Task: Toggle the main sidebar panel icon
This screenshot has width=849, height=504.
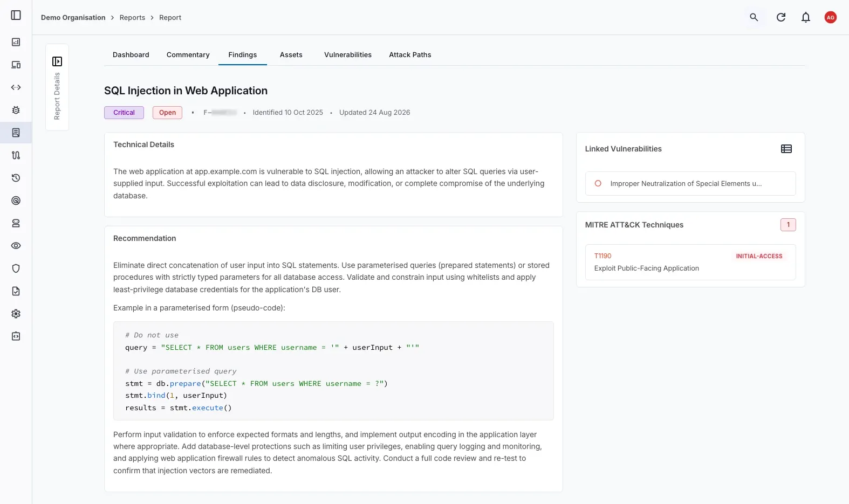Action: coord(16,15)
